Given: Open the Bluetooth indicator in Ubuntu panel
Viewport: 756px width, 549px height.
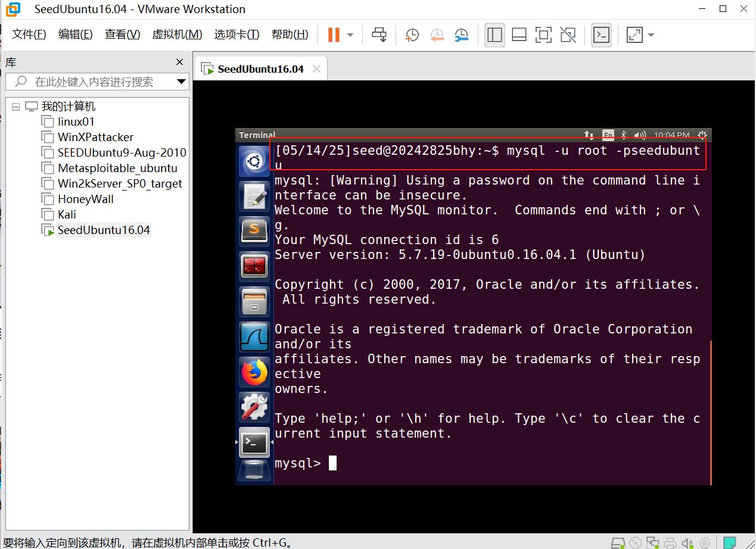Looking at the screenshot, I should point(624,135).
